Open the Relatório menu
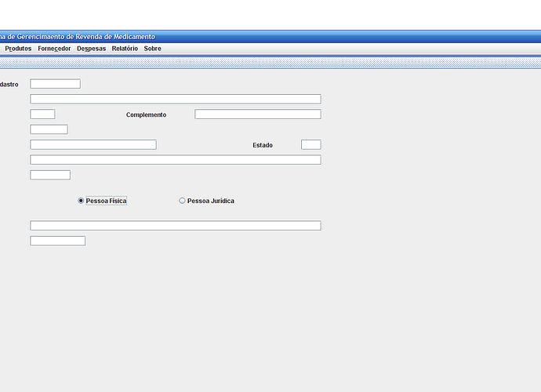Image resolution: width=541 pixels, height=392 pixels. point(125,49)
